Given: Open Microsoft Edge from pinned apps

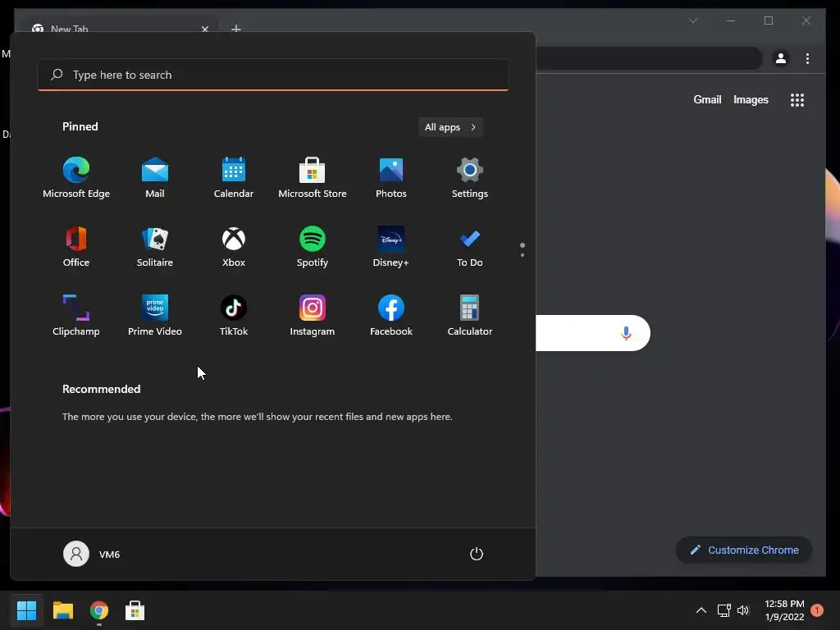Looking at the screenshot, I should click(x=76, y=178).
